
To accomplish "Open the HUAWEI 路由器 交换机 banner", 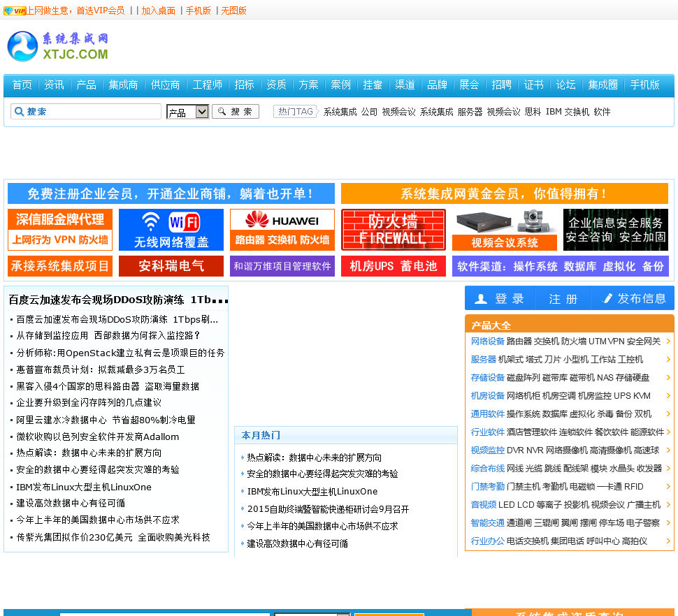I will tap(282, 230).
